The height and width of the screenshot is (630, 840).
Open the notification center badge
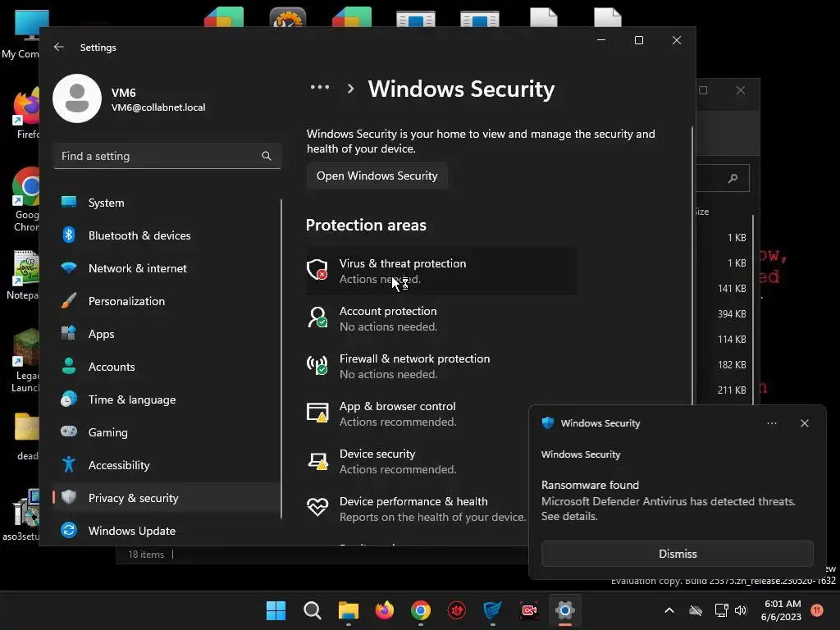817,609
